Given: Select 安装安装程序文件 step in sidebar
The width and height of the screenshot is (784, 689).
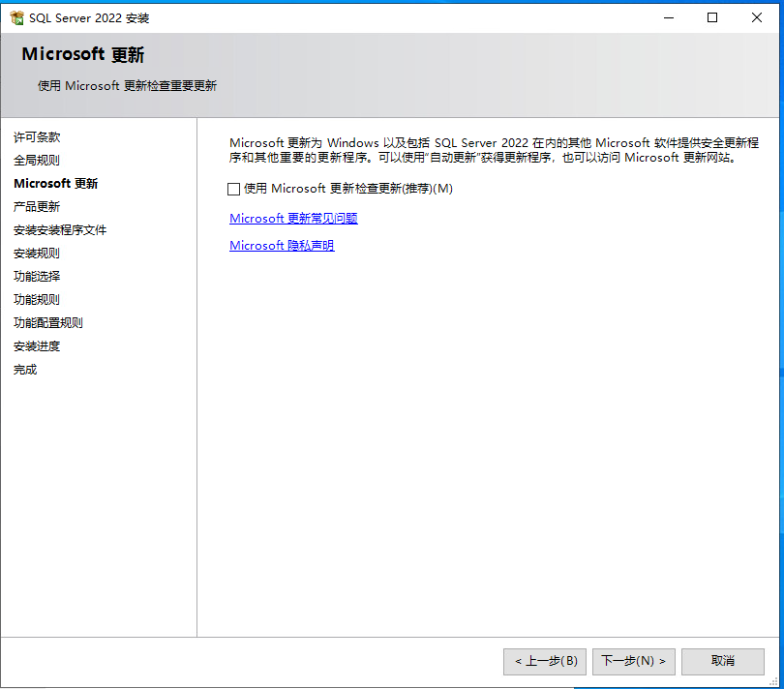Looking at the screenshot, I should [60, 230].
